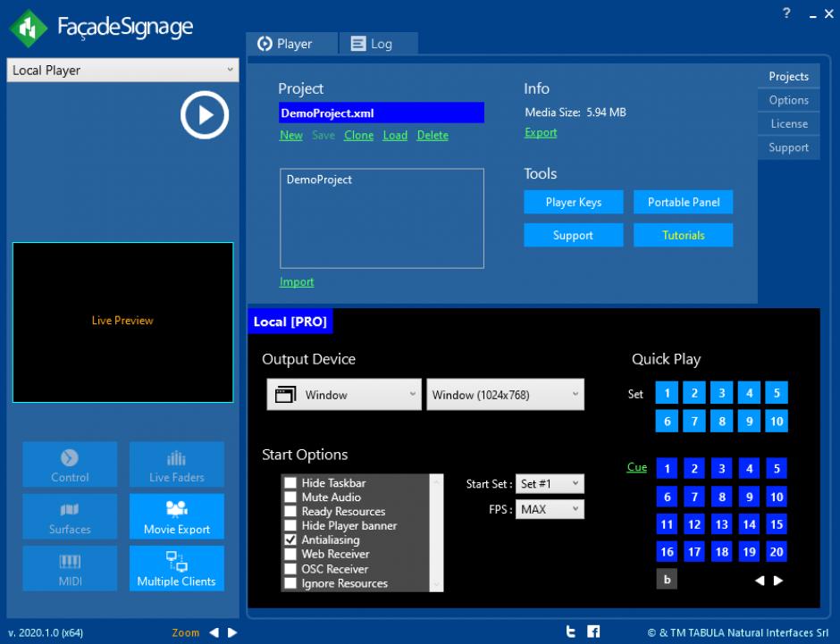This screenshot has width=840, height=644.
Task: Select DemoProject in the project list
Action: (319, 180)
